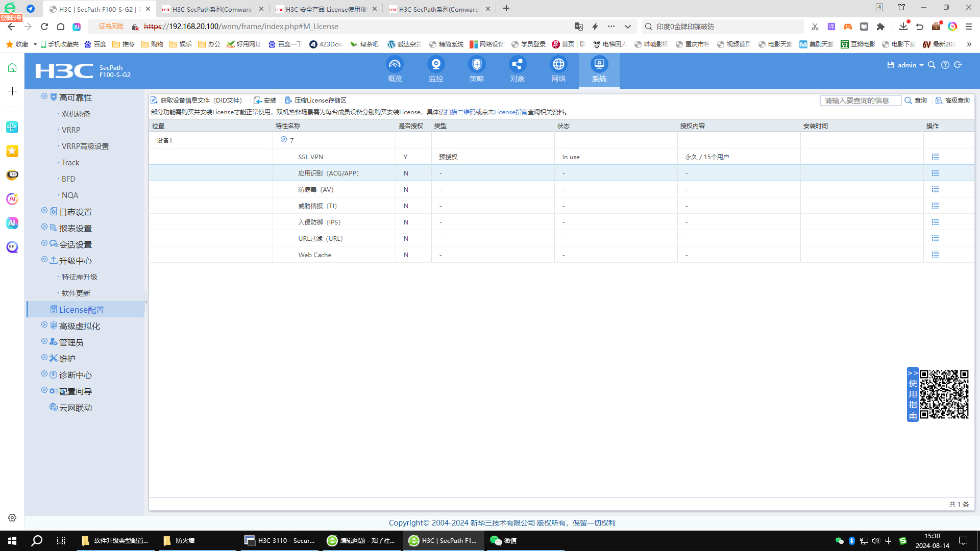The image size is (980, 551).
Task: Click the 安装 license install button
Action: coord(265,101)
